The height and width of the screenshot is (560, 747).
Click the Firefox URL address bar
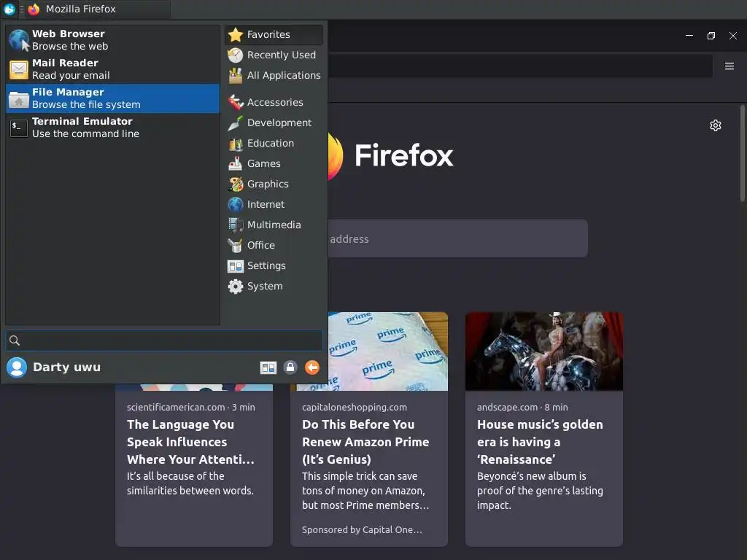point(520,66)
